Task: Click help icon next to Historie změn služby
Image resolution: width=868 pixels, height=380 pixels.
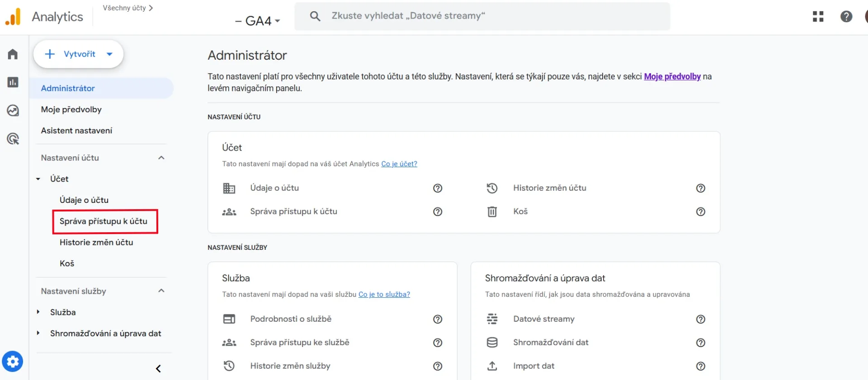Action: (438, 366)
